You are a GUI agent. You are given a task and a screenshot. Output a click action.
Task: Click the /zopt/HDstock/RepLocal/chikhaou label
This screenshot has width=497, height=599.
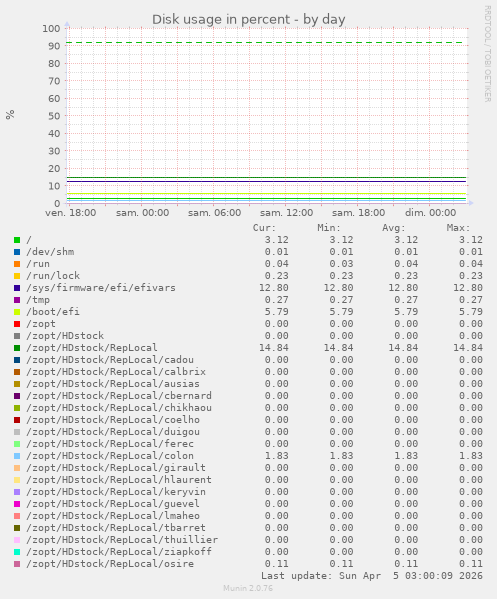pyautogui.click(x=119, y=408)
